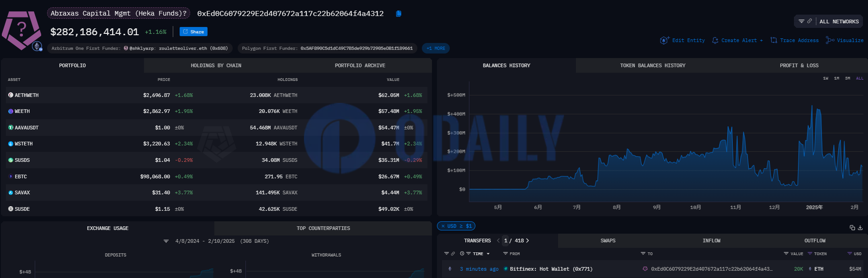Set balances chart range to 1W

coord(825,78)
